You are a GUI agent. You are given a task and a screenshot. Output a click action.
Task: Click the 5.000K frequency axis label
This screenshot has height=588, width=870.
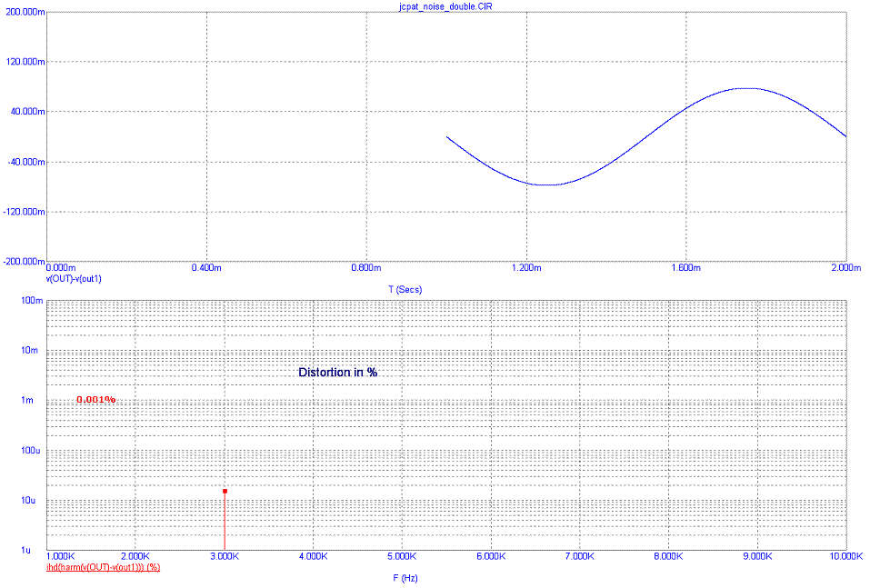[x=402, y=556]
